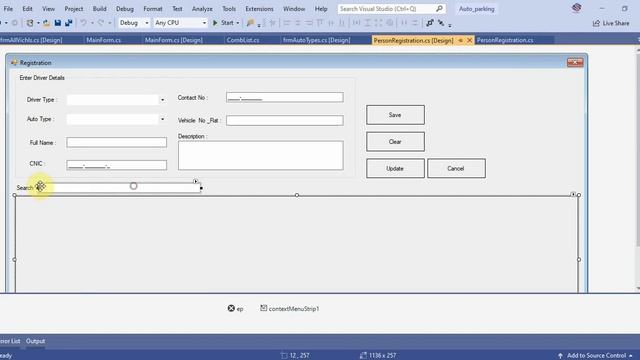
Task: Select the Clear button on the form
Action: click(395, 142)
